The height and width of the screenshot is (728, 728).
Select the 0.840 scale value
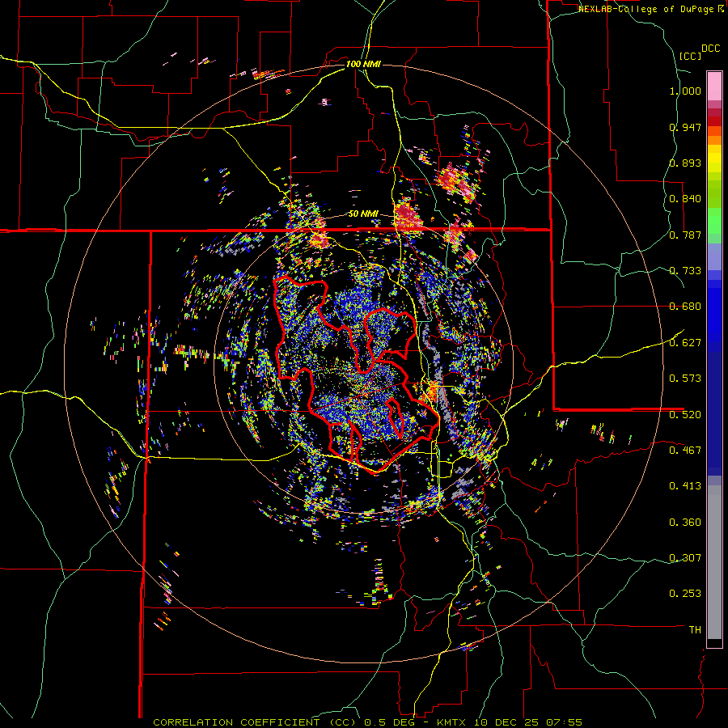click(x=685, y=199)
